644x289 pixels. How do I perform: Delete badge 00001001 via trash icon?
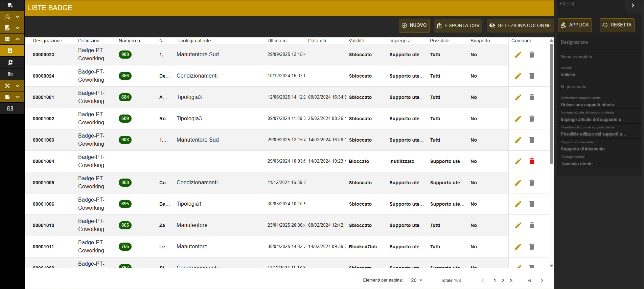coord(532,97)
